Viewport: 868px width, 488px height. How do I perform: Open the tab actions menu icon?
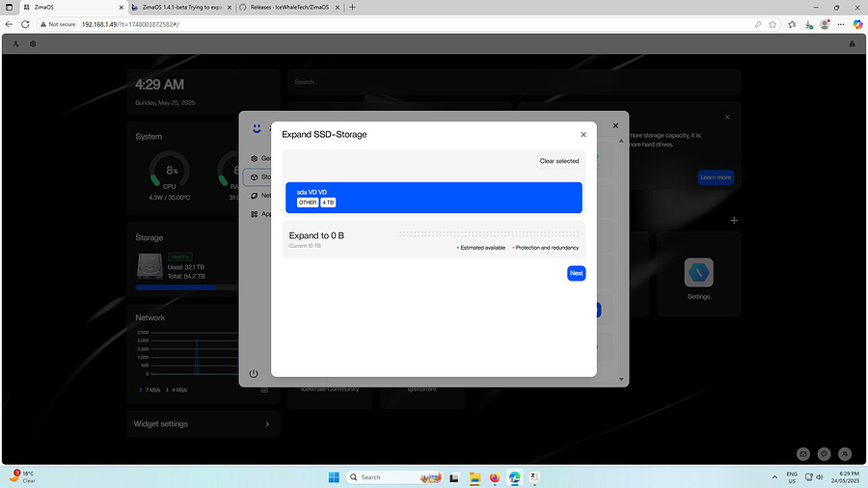click(x=9, y=7)
